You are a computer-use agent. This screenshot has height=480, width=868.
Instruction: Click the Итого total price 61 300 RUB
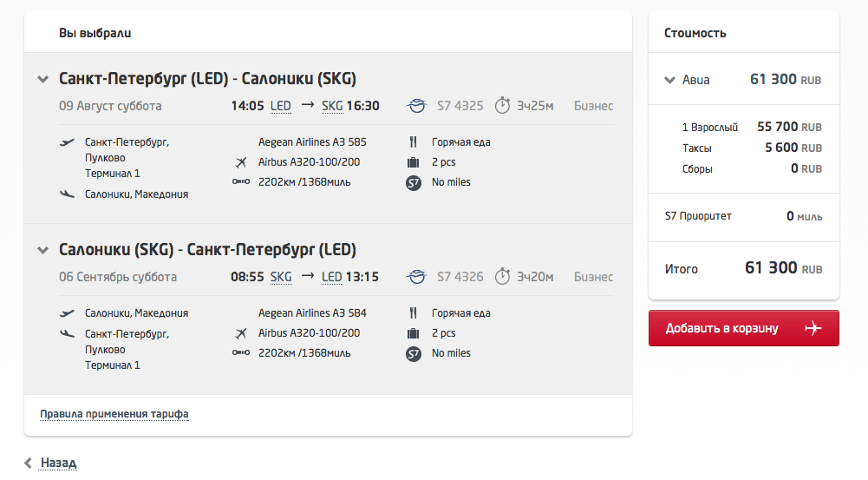[x=783, y=268]
